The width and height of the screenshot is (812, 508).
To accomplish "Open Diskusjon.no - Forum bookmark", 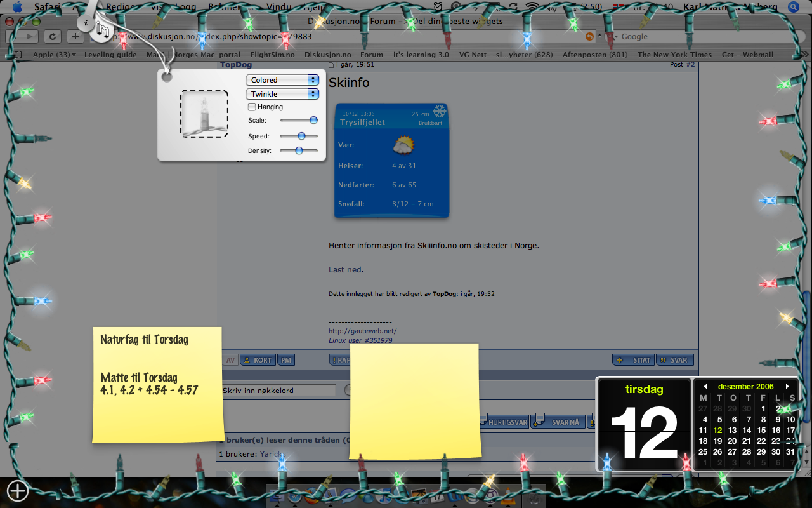I will click(x=344, y=55).
